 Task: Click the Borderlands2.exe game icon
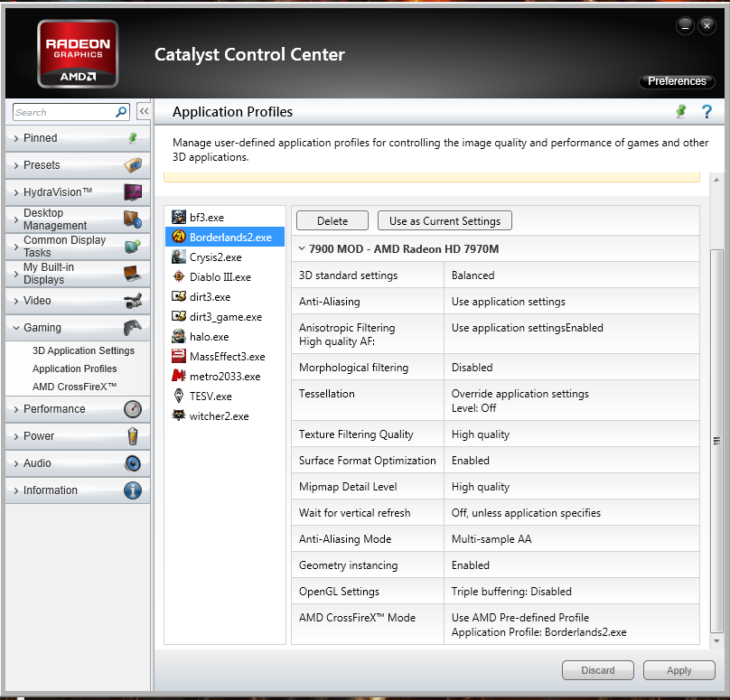tap(179, 237)
